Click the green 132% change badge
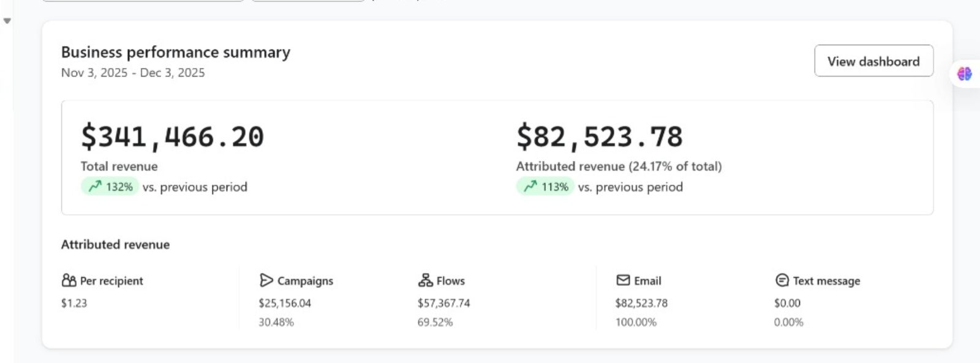Image resolution: width=980 pixels, height=363 pixels. [x=110, y=186]
